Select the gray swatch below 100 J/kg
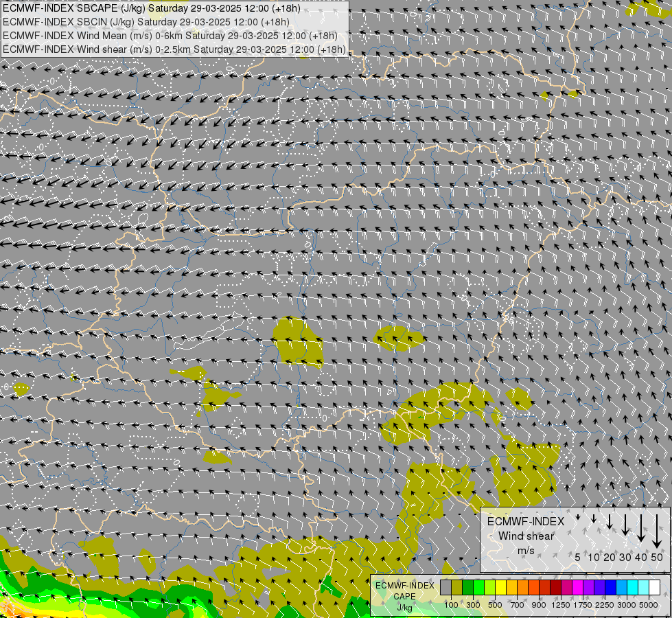The height and width of the screenshot is (618, 672). 445,588
